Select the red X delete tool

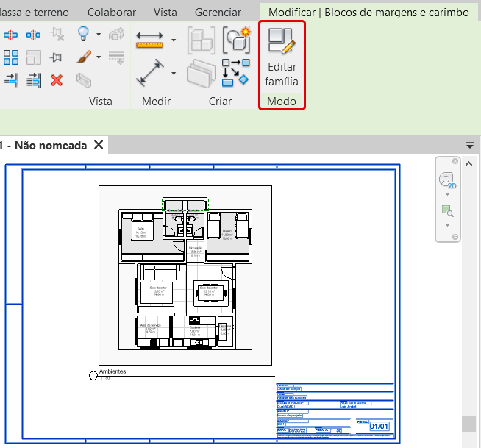pyautogui.click(x=57, y=80)
